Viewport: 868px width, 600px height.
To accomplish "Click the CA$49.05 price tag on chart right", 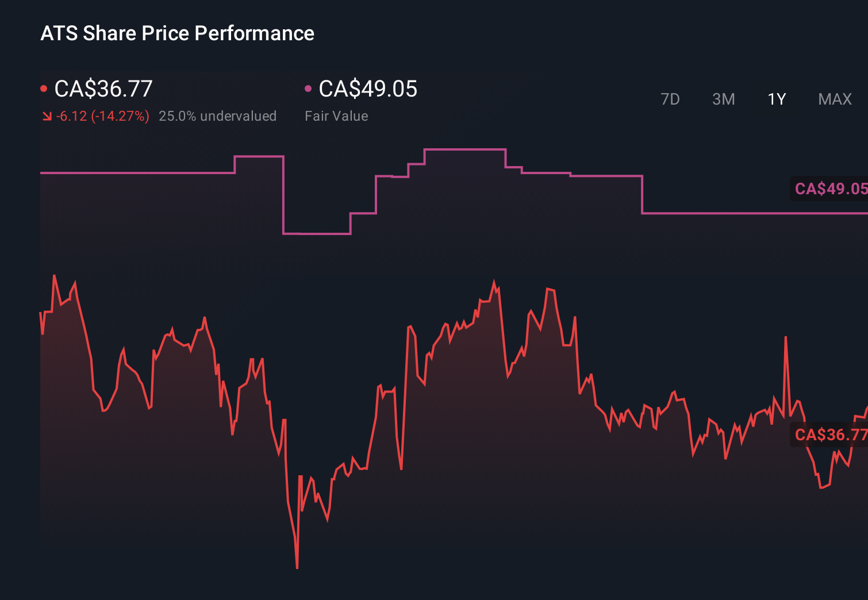I will [830, 188].
